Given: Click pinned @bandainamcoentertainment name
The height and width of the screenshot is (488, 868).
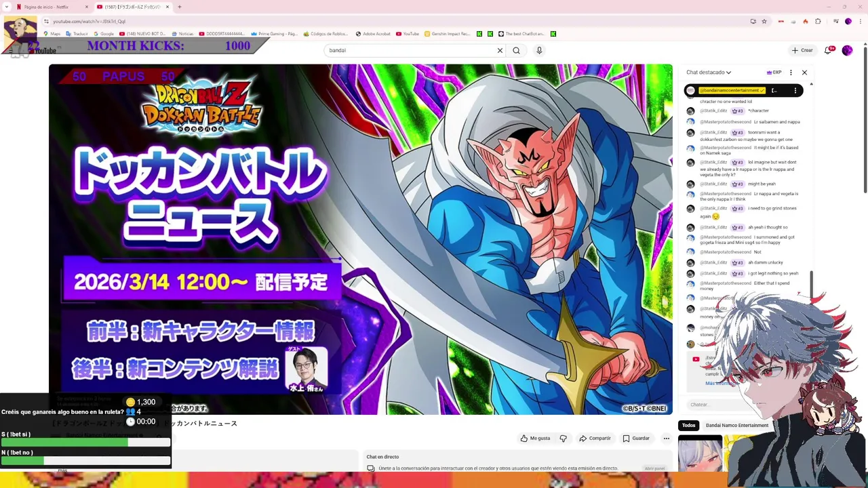Looking at the screenshot, I should click(x=732, y=90).
